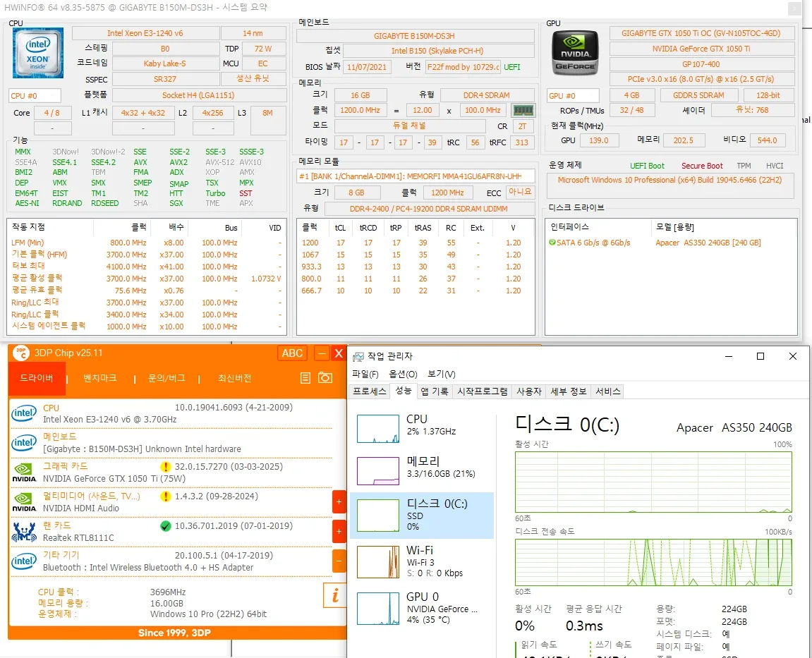The width and height of the screenshot is (812, 658).
Task: Click the Gigabyte B150M-DS3H motherboard entry in 3DP Chip
Action: 142,449
